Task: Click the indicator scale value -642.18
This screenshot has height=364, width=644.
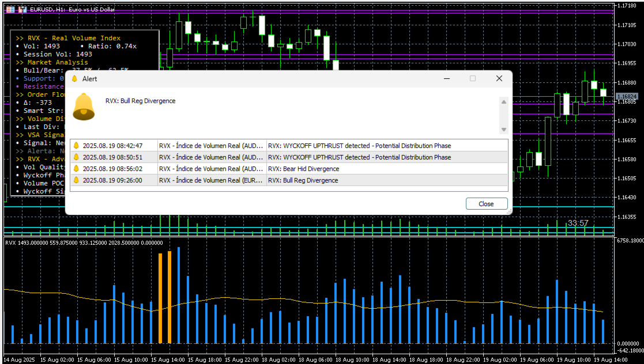Action: [x=630, y=350]
